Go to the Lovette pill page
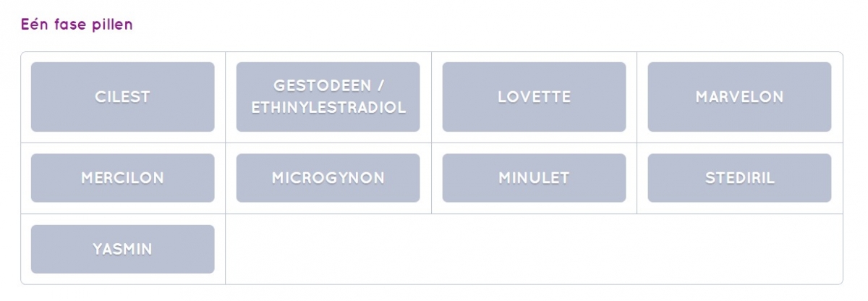 point(534,97)
